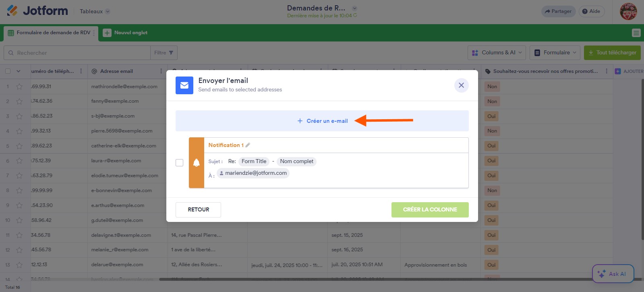Open the Aide help button
644x292 pixels.
[591, 11]
